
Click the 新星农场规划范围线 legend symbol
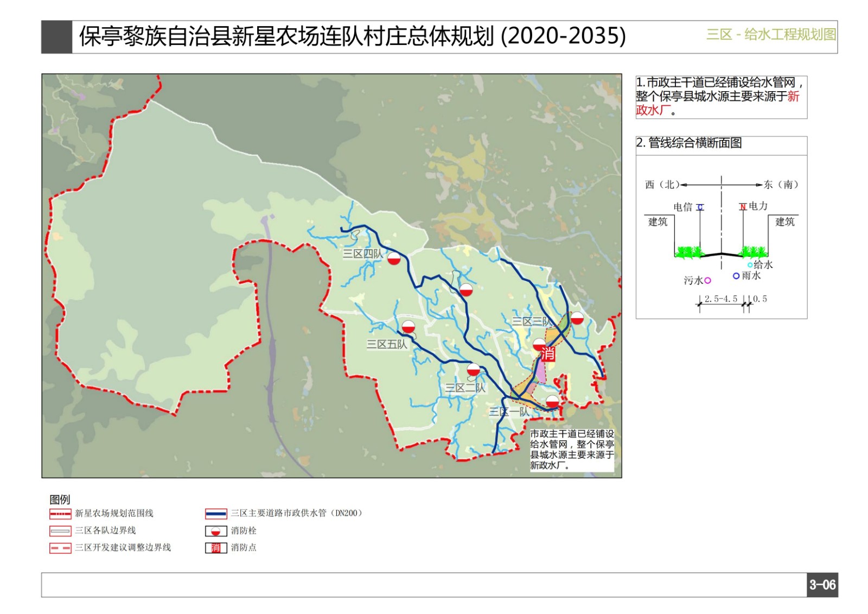pyautogui.click(x=60, y=514)
